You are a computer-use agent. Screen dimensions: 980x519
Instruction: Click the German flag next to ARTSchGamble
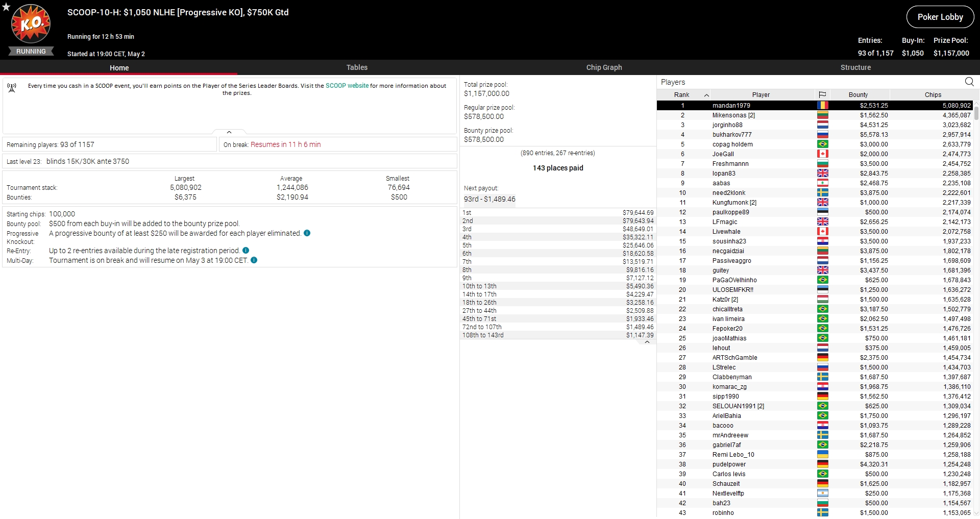click(822, 358)
